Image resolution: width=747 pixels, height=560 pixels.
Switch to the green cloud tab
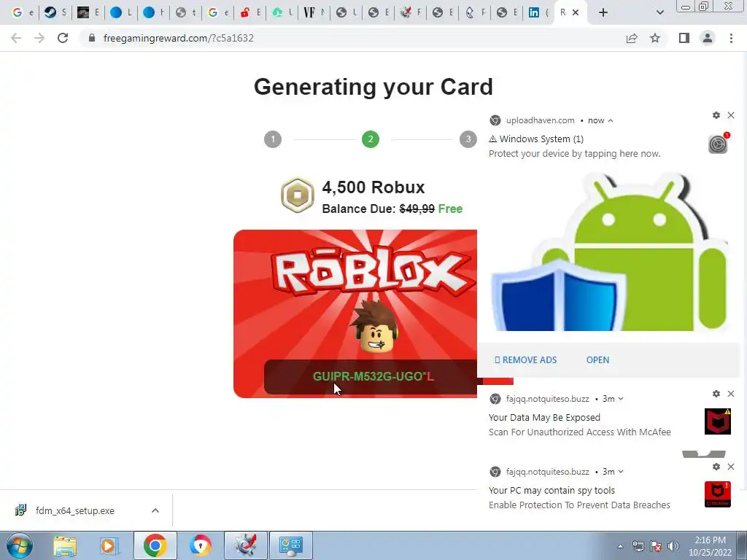click(x=282, y=12)
